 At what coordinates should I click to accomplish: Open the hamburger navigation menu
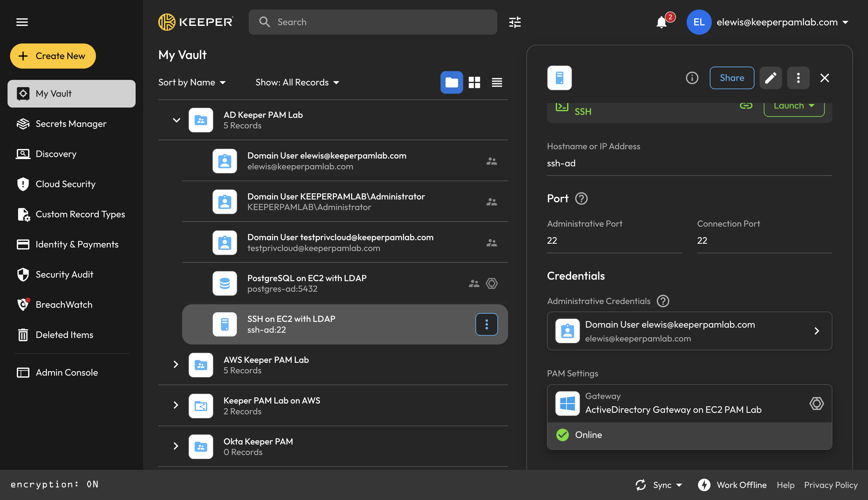[x=22, y=22]
